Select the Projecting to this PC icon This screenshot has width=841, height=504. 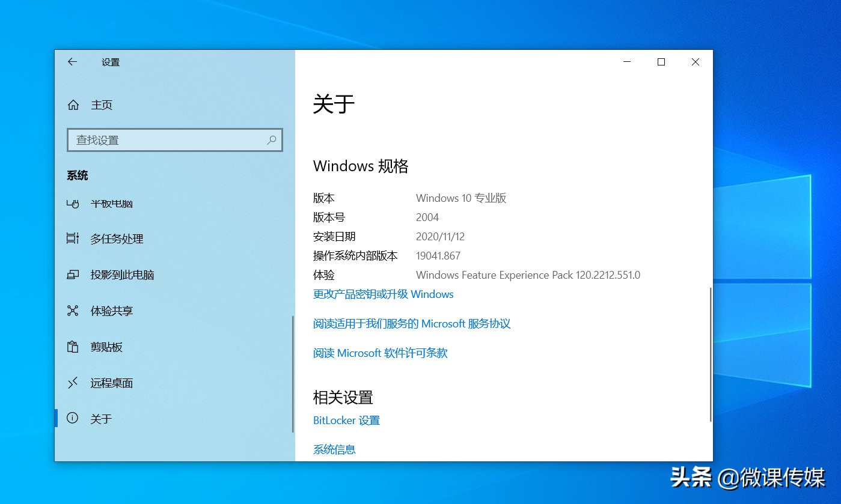tap(73, 275)
